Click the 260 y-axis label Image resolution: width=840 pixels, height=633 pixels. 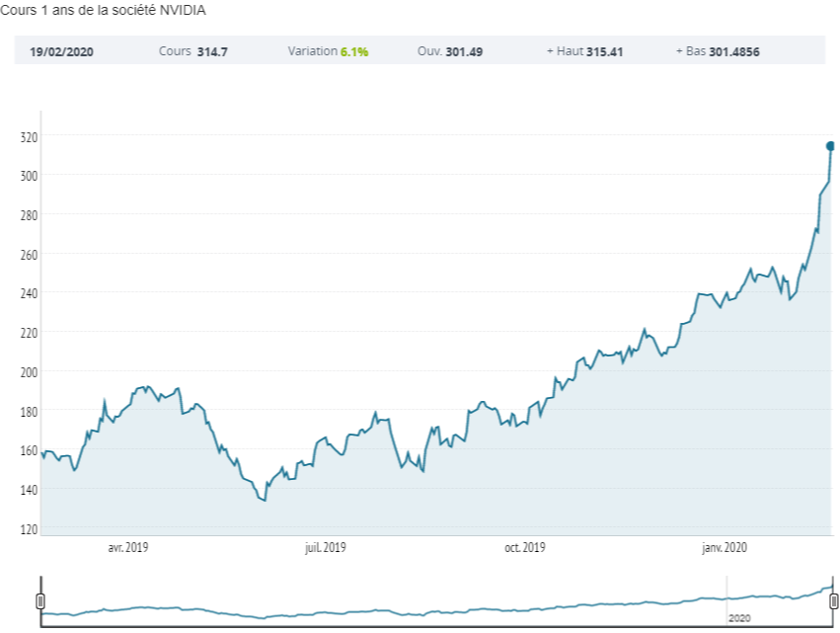(x=29, y=255)
